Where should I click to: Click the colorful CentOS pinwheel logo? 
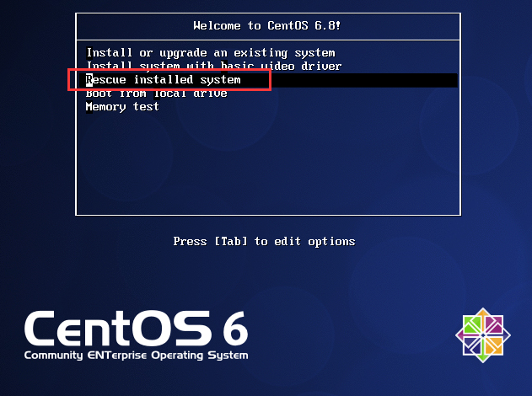click(483, 335)
